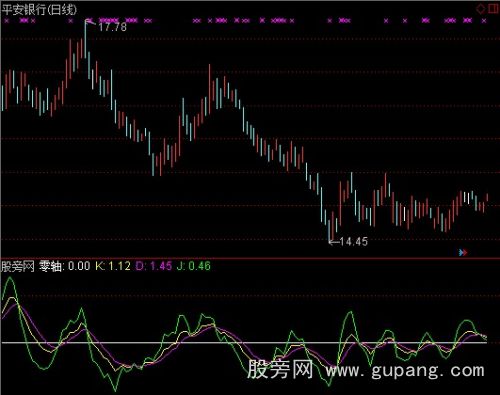This screenshot has width=500, height=395.
Task: Click the 14.45 low price label
Action: (x=353, y=241)
